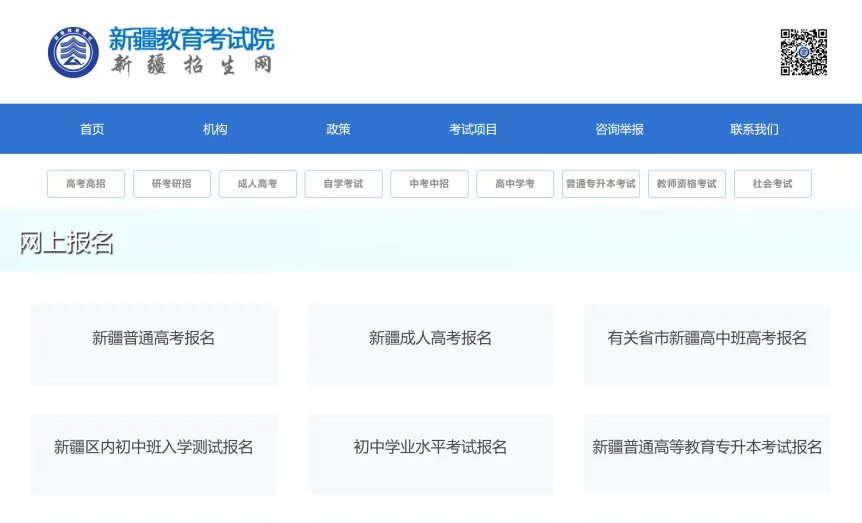Open 新疆普通高等教育专升本考试报名 registration card
This screenshot has width=862, height=523.
707,454
